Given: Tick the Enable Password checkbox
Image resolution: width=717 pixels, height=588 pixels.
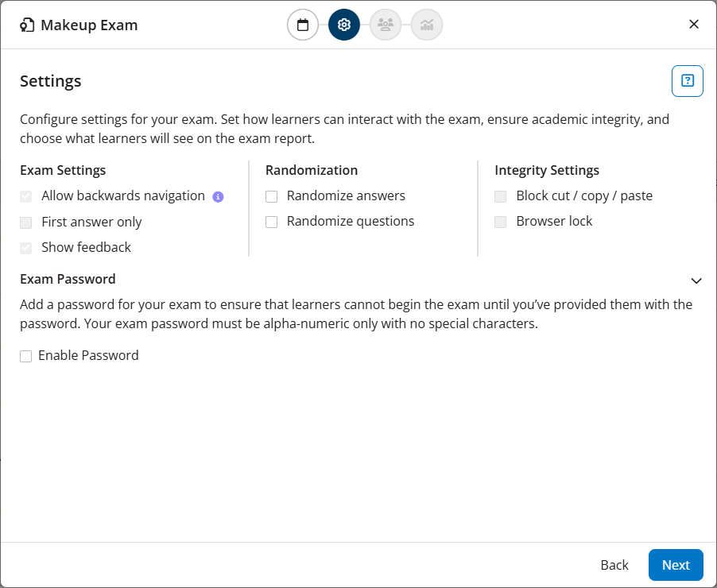Looking at the screenshot, I should pyautogui.click(x=25, y=356).
